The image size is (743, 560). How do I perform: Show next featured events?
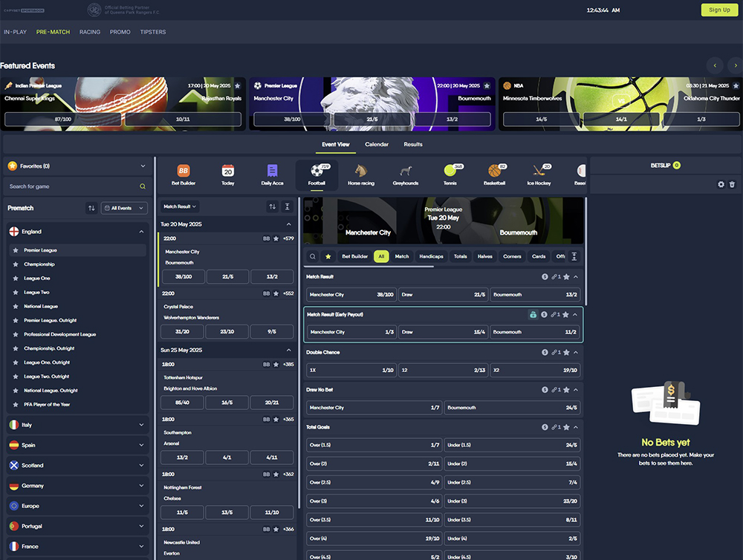[735, 65]
